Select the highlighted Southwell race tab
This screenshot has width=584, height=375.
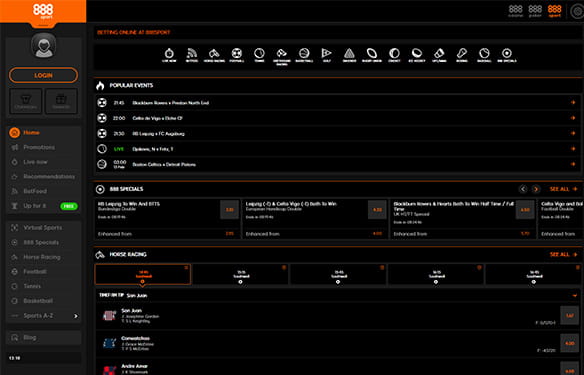[x=143, y=274]
